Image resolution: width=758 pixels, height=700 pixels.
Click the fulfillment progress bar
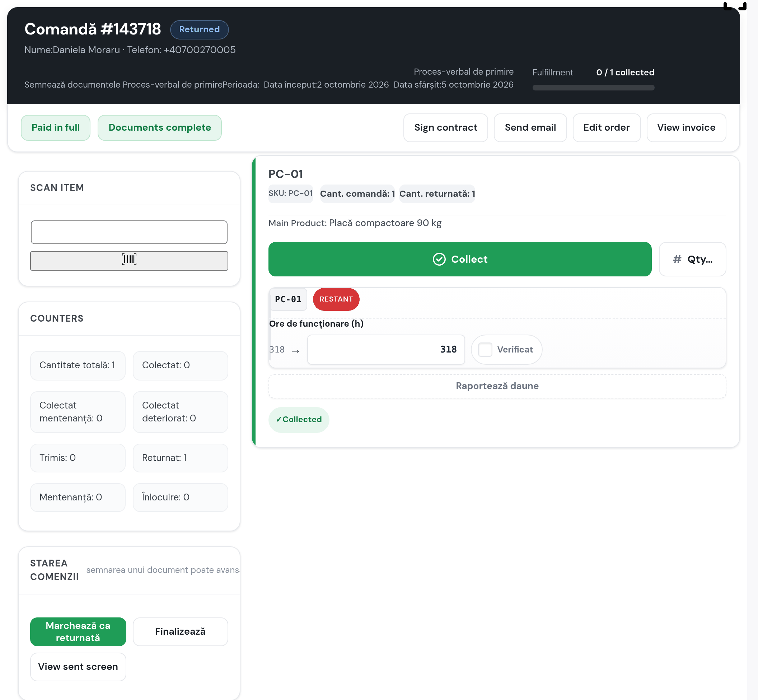click(x=593, y=88)
